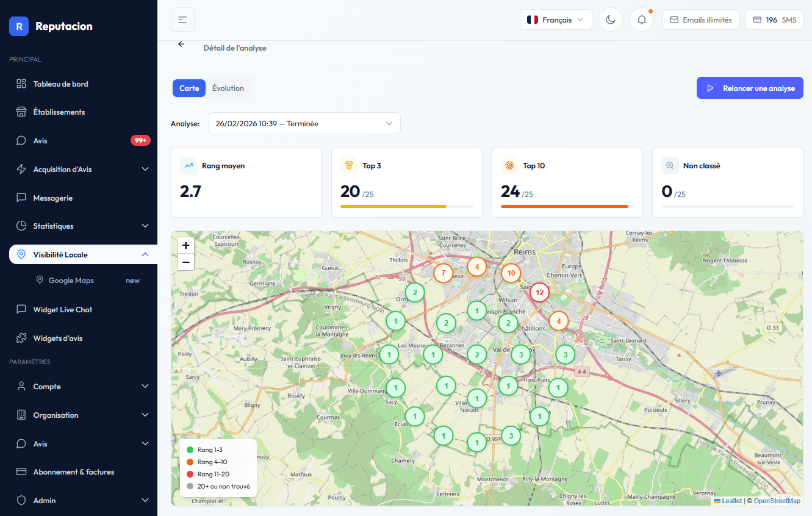Zoom in on the map
The width and height of the screenshot is (812, 516).
point(186,245)
